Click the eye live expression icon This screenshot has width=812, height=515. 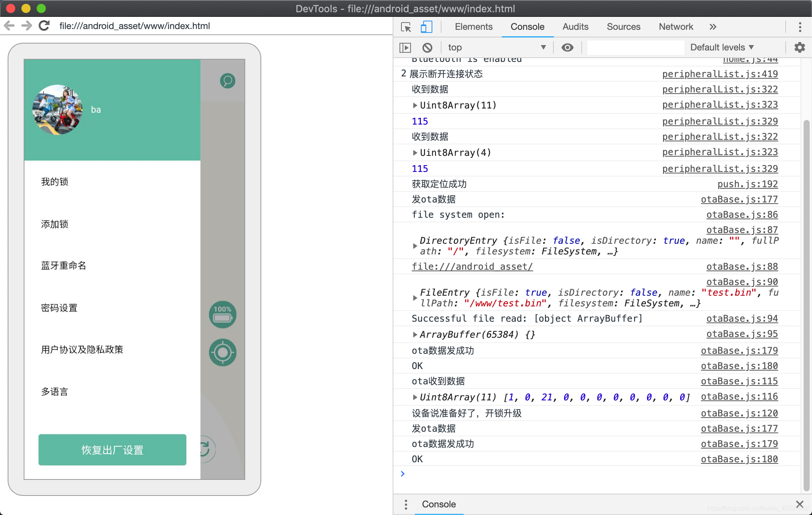(567, 47)
